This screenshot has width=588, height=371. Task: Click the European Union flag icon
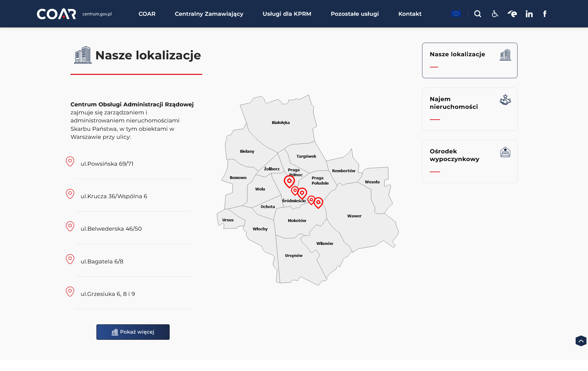pos(456,14)
